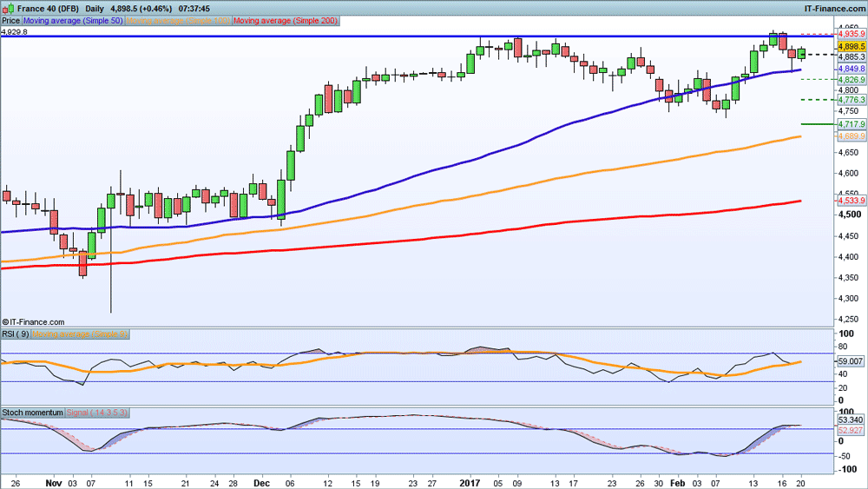Click the green 4,776.3 price tag

852,100
